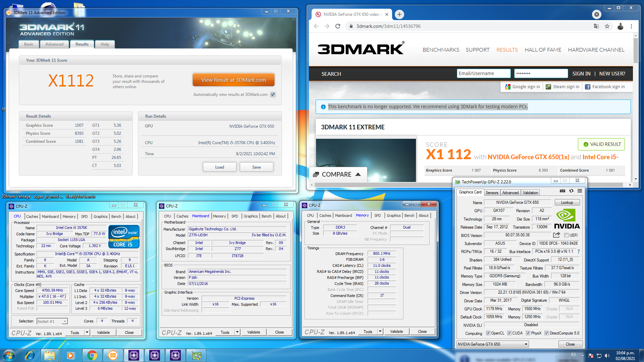This screenshot has height=362, width=644.
Task: Click the password field on 3DMark site
Action: [x=541, y=73]
